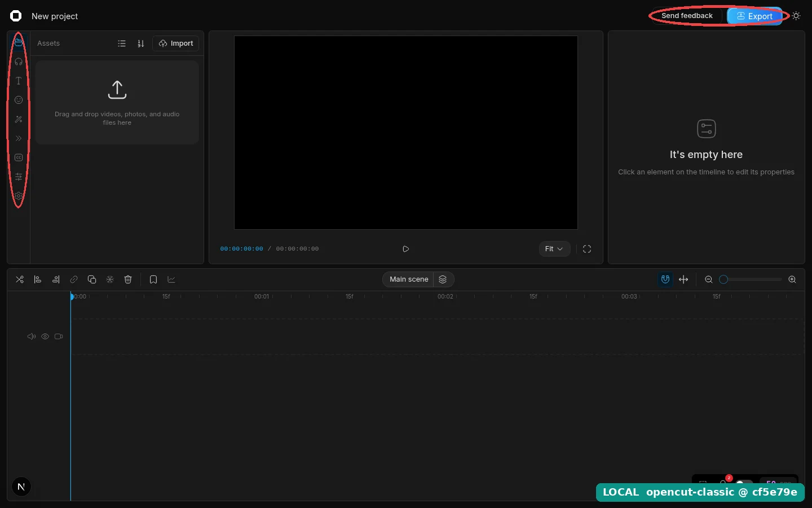
Task: Click the Send feedback button
Action: 687,16
